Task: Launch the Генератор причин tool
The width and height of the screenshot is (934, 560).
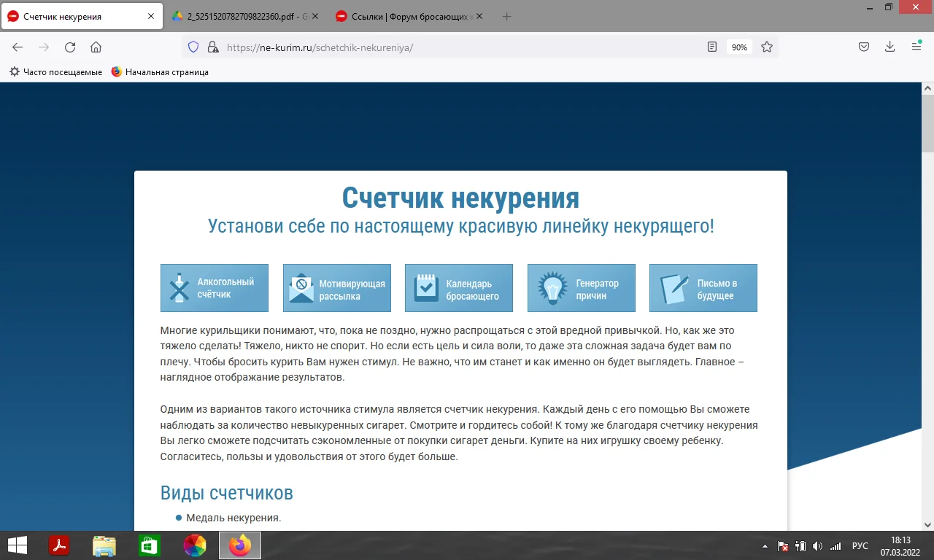Action: pyautogui.click(x=581, y=287)
